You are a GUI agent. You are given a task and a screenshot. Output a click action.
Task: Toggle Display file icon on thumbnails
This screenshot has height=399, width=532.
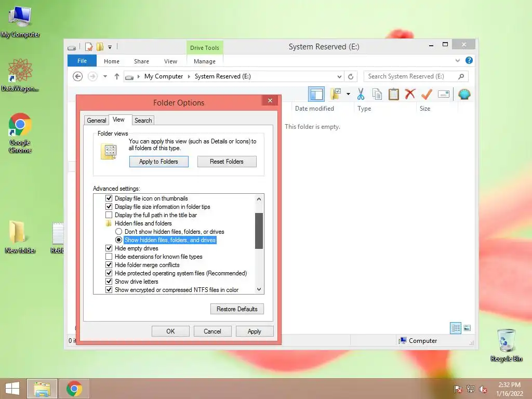(109, 198)
